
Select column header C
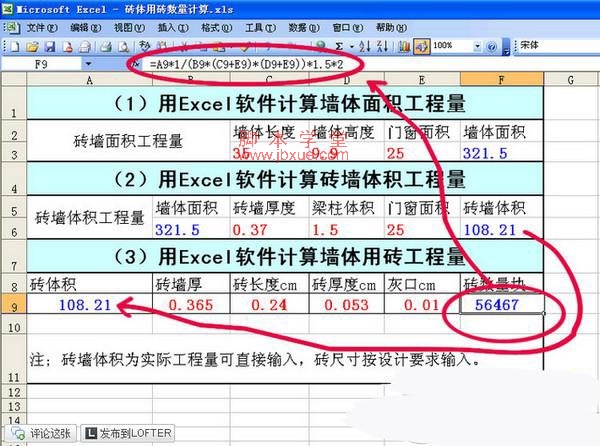[x=268, y=79]
